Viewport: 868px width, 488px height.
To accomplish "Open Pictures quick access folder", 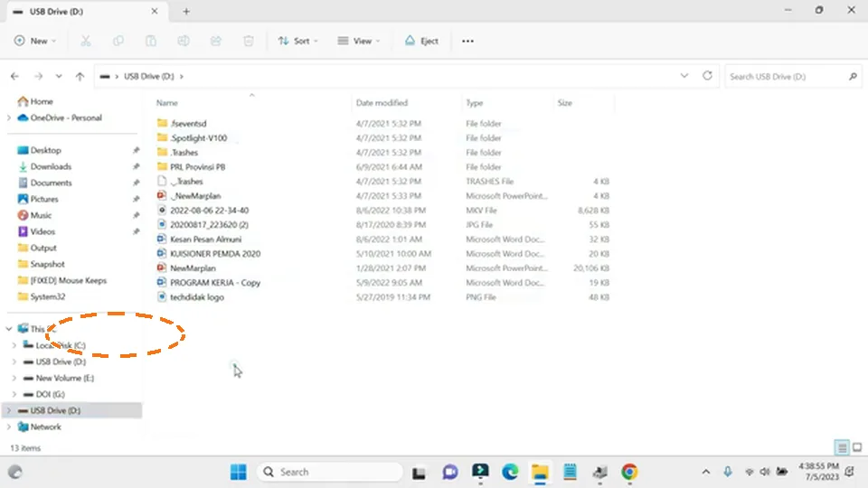I will [x=38, y=199].
